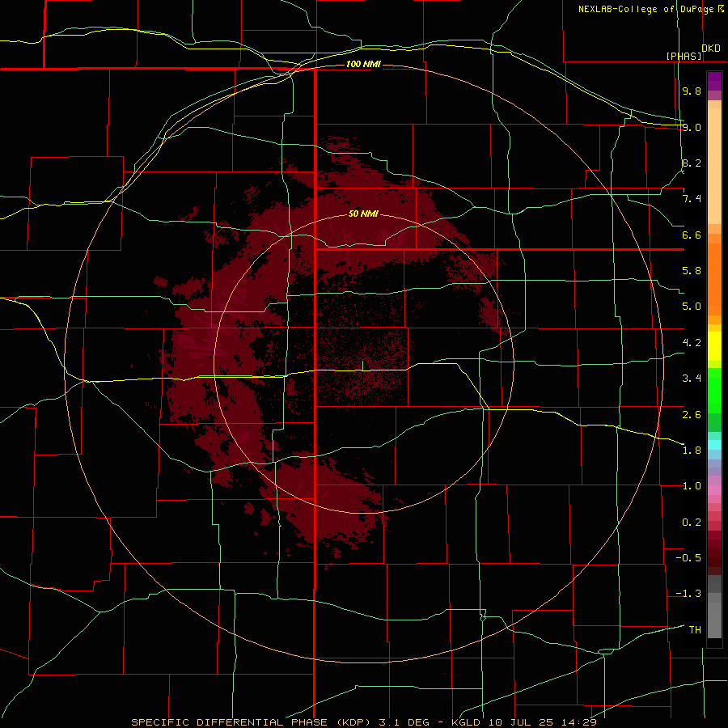Image resolution: width=728 pixels, height=728 pixels.
Task: Pick the gray band beside the TH label
Action: [x=714, y=620]
